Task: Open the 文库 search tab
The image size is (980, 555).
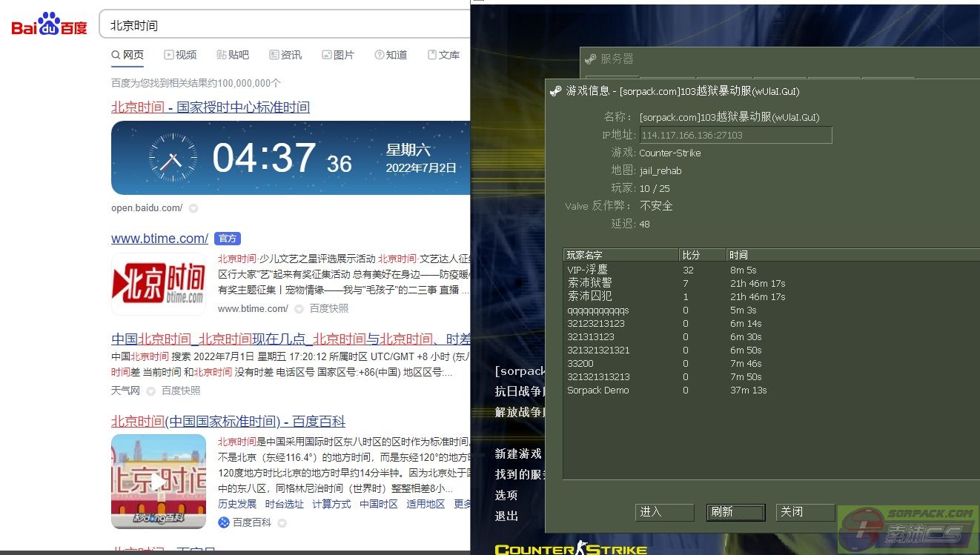Action: [x=443, y=55]
